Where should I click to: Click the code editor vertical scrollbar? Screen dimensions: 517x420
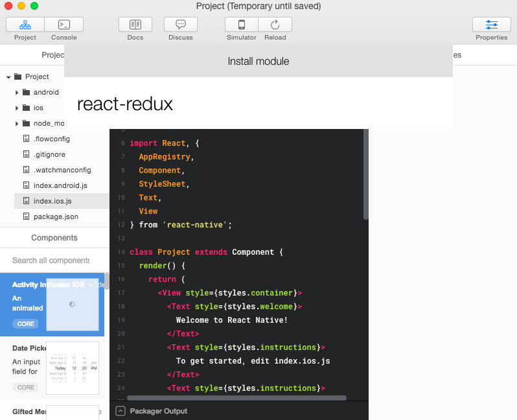pyautogui.click(x=365, y=174)
